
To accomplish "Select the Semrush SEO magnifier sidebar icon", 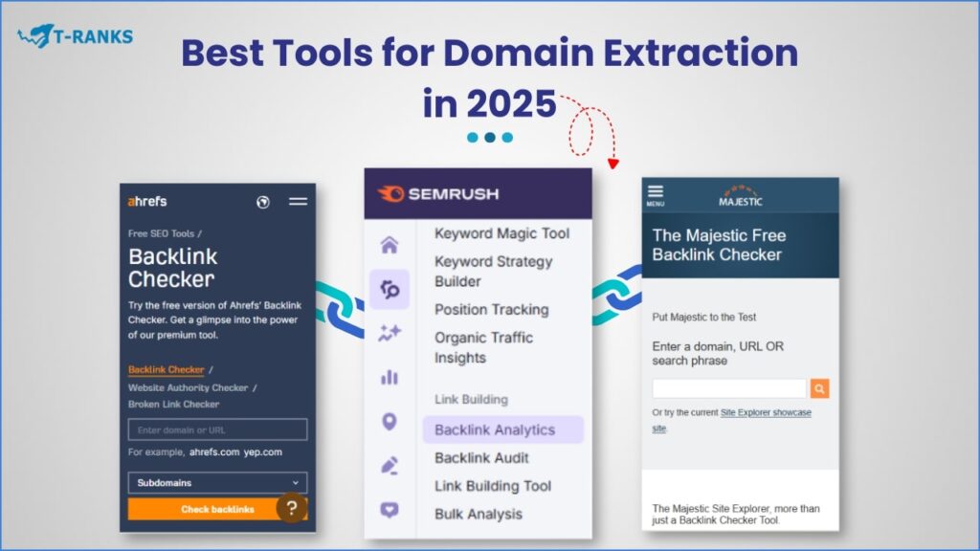I will pyautogui.click(x=389, y=289).
